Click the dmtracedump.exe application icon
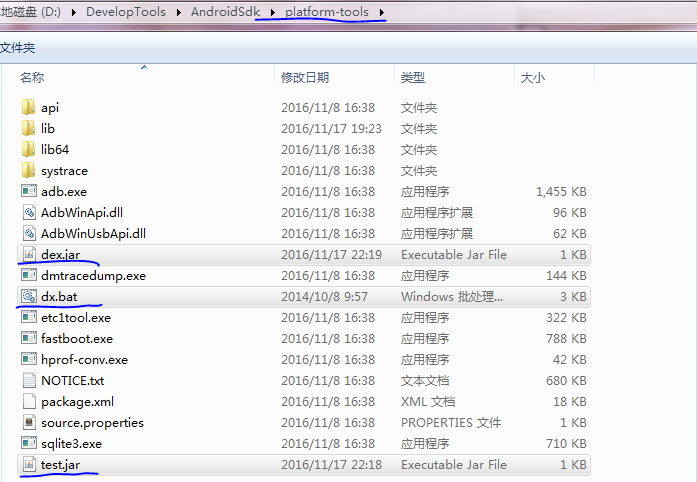Viewport: 697px width, 482px height. point(29,275)
